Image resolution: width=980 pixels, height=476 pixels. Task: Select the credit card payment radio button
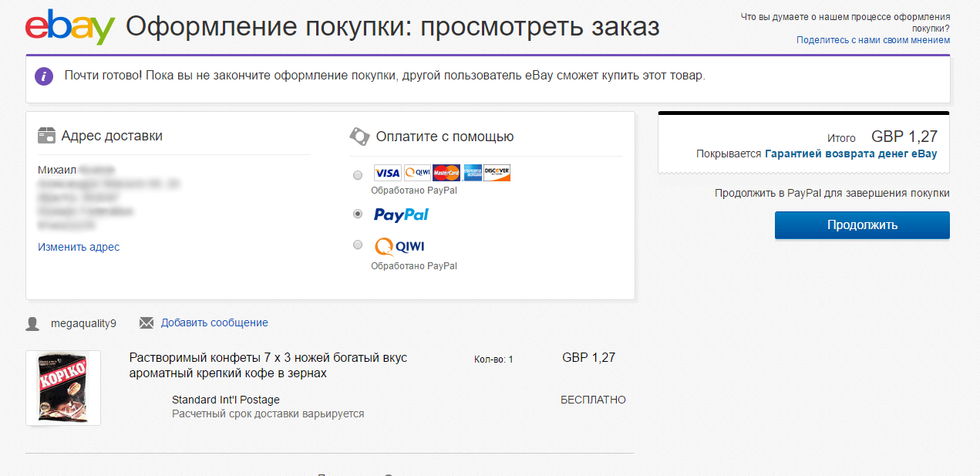pos(357,175)
